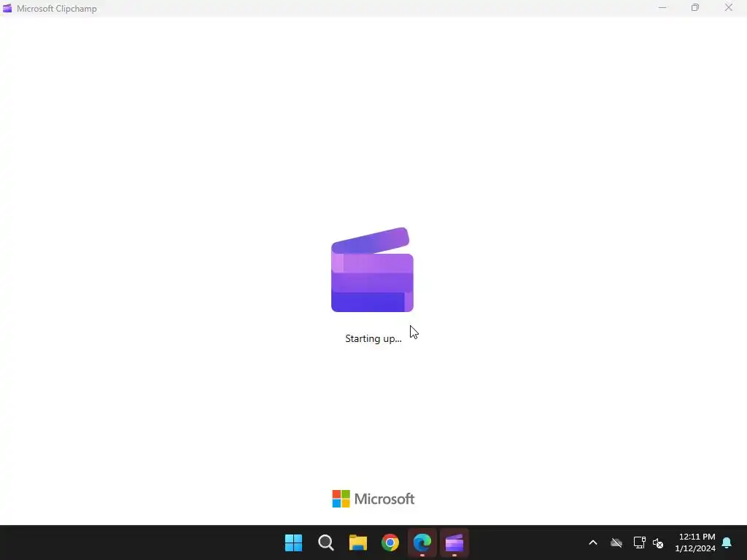This screenshot has width=747, height=560.
Task: Minimize the Clipchamp window
Action: (x=662, y=8)
